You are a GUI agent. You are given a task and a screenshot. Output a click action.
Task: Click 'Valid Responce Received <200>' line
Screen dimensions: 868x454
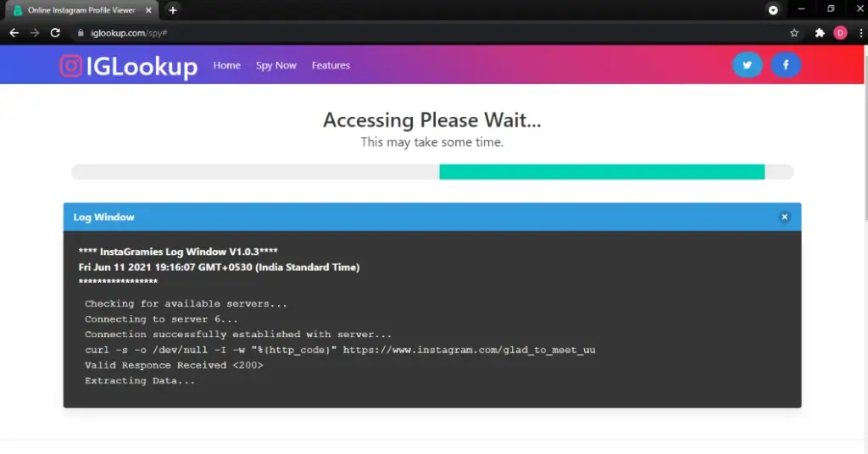coord(174,366)
